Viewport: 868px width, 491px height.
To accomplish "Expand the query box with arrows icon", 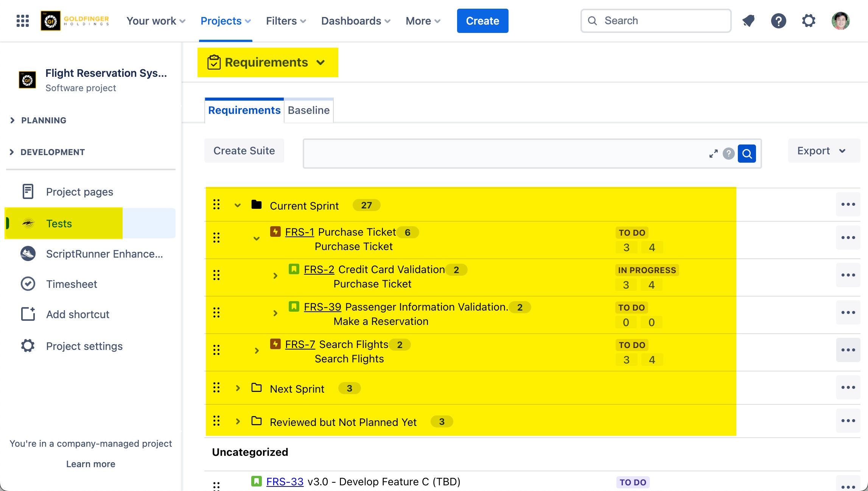I will (713, 154).
